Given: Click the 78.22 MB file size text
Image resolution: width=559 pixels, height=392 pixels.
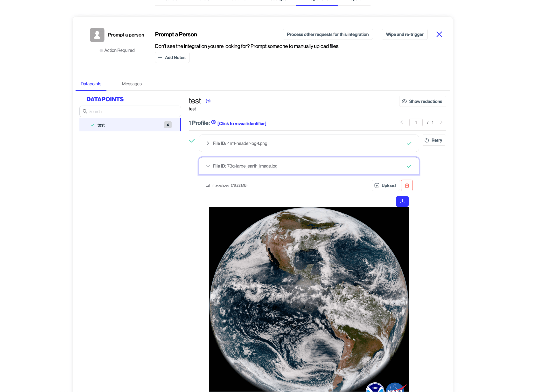Looking at the screenshot, I should [239, 185].
